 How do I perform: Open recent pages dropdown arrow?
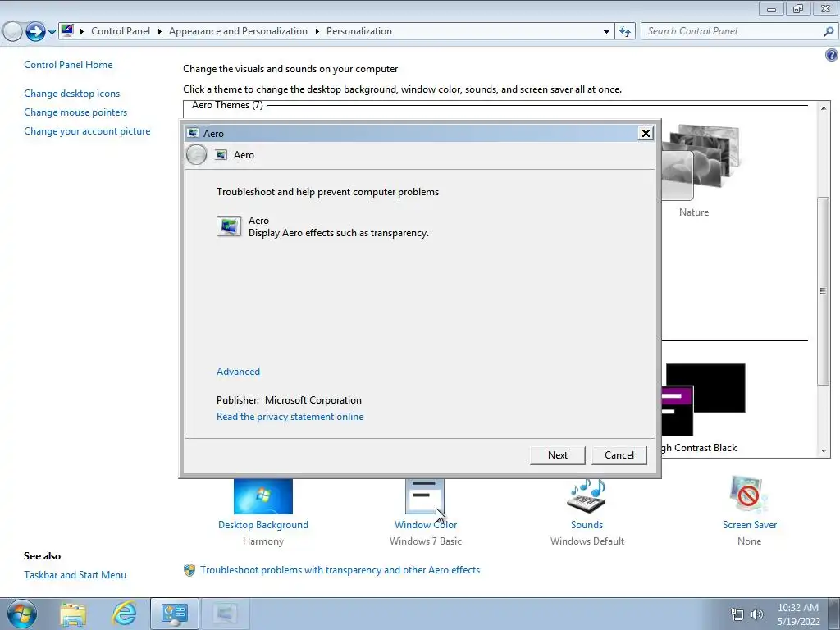tap(52, 32)
